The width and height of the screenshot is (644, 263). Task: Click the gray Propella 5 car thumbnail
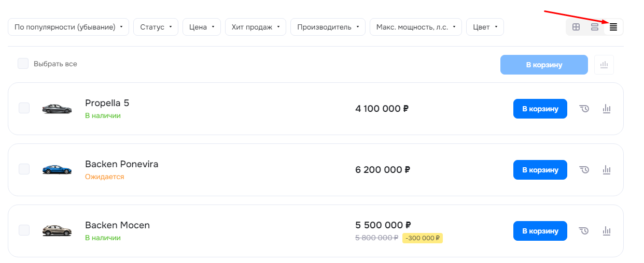pyautogui.click(x=57, y=109)
